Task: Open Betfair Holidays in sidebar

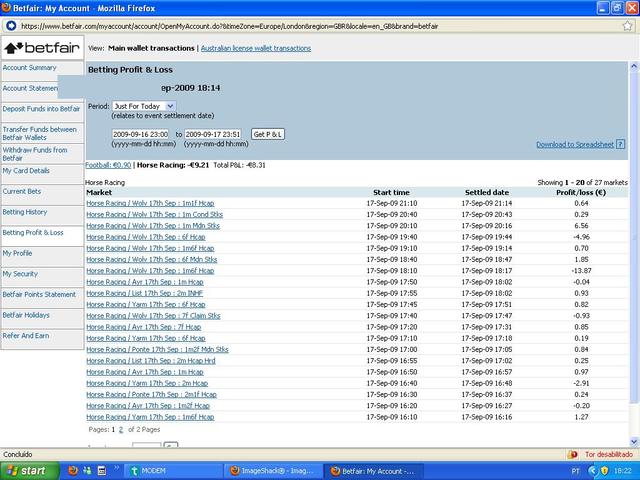Action: [26, 315]
